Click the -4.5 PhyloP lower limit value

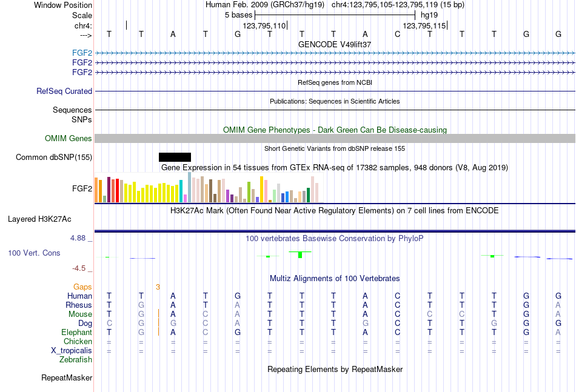[79, 268]
